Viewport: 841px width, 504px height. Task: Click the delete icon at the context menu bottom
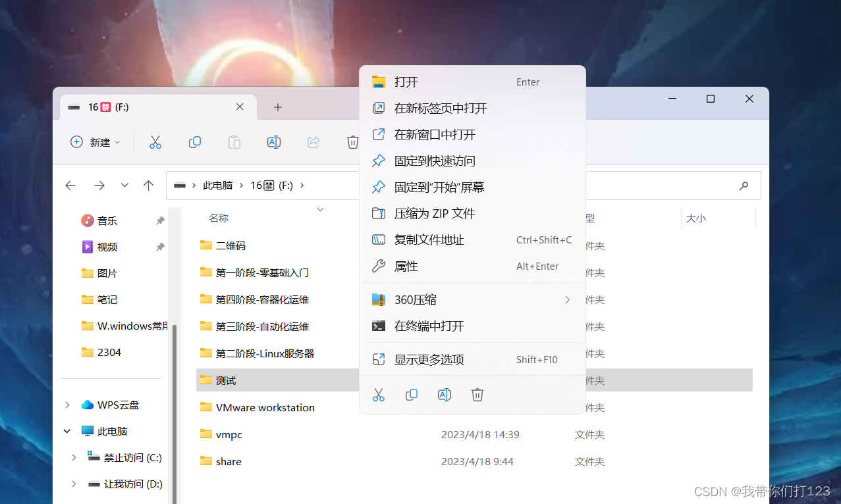click(477, 395)
